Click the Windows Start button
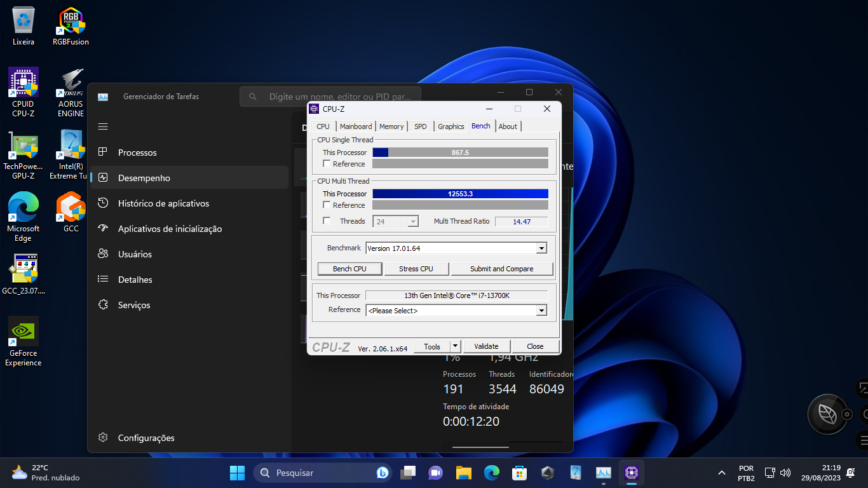 click(237, 473)
